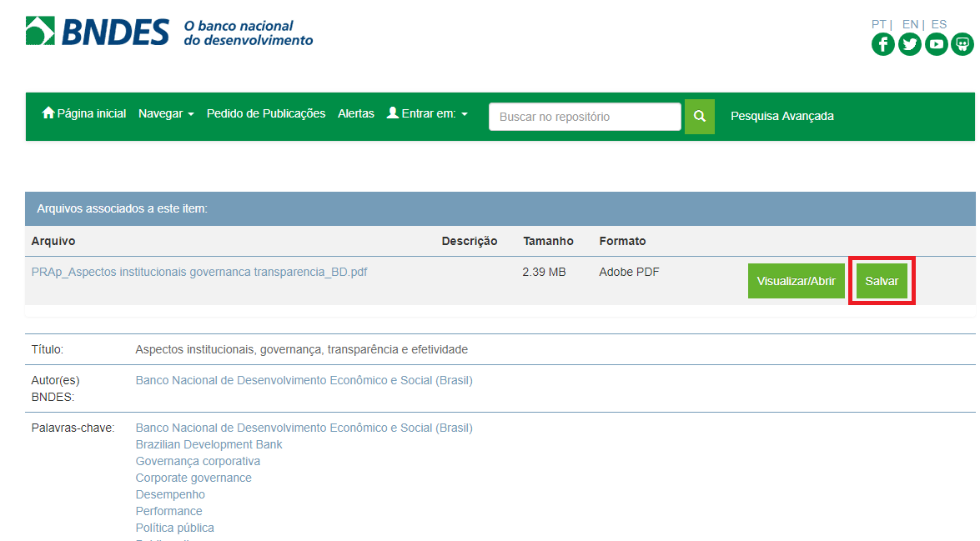Select the Política pública keyword link
Viewport: 980px width, 541px height.
pos(175,528)
